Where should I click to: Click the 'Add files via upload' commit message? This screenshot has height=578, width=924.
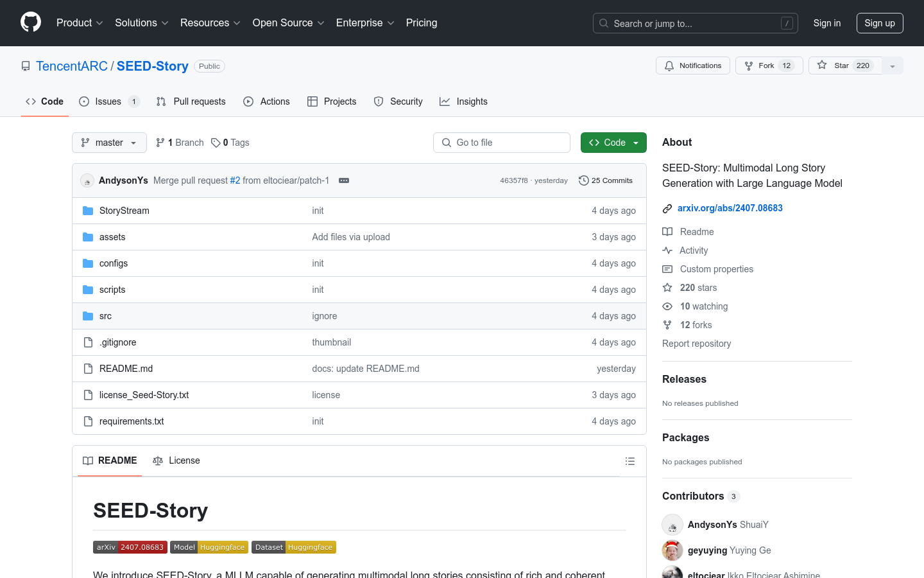pos(351,237)
